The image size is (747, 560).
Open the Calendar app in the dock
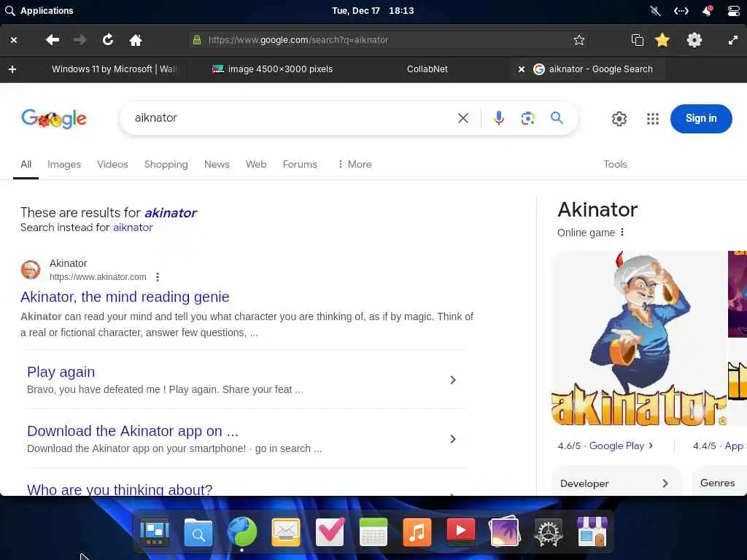pos(373,532)
